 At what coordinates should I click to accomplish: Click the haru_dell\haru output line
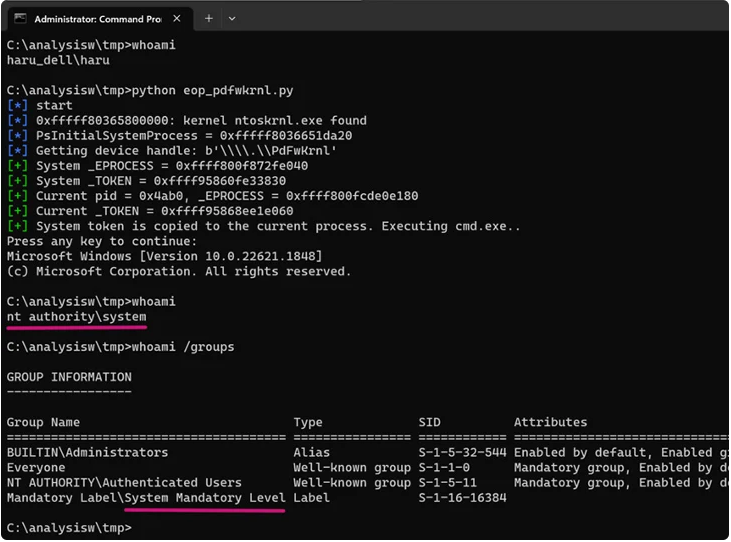pos(58,60)
